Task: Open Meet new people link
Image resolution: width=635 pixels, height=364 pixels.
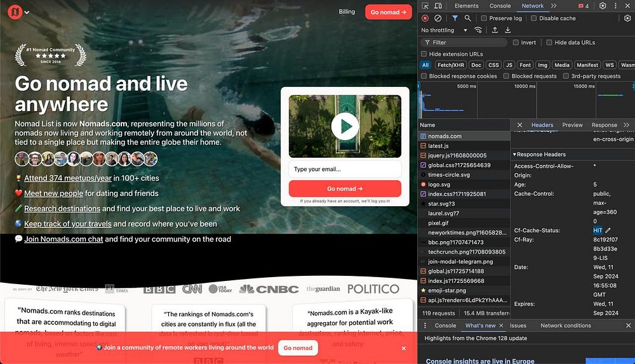Action: pyautogui.click(x=53, y=193)
